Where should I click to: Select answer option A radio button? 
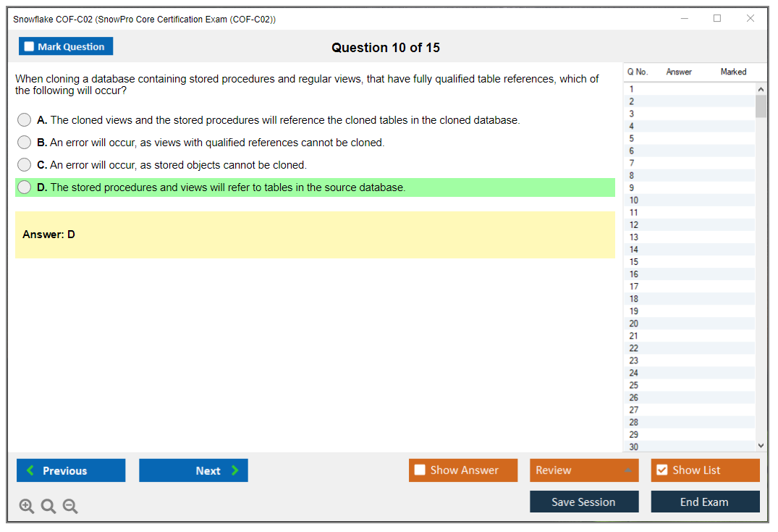coord(25,120)
